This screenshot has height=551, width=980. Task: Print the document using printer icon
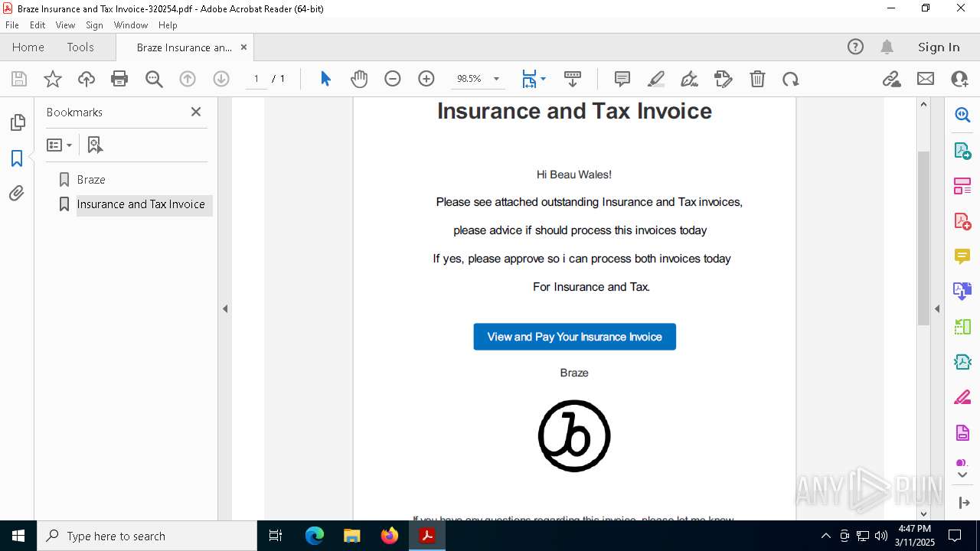(119, 79)
